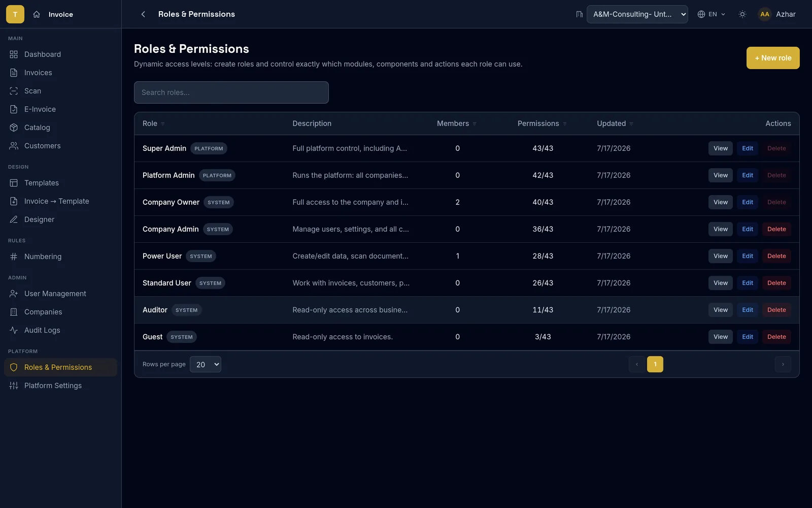Screen dimensions: 812x508
Task: Open the Catalog box icon item
Action: tap(60, 128)
